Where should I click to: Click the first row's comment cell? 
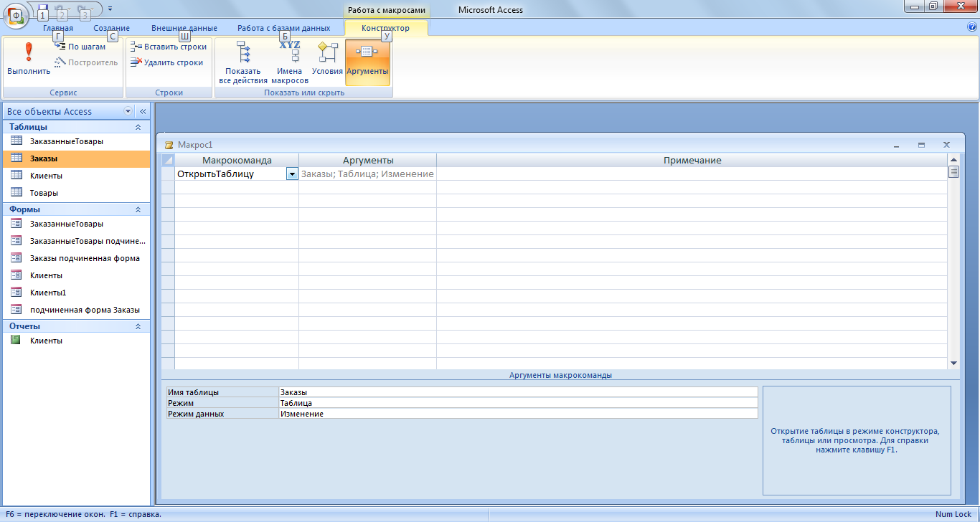coord(692,174)
